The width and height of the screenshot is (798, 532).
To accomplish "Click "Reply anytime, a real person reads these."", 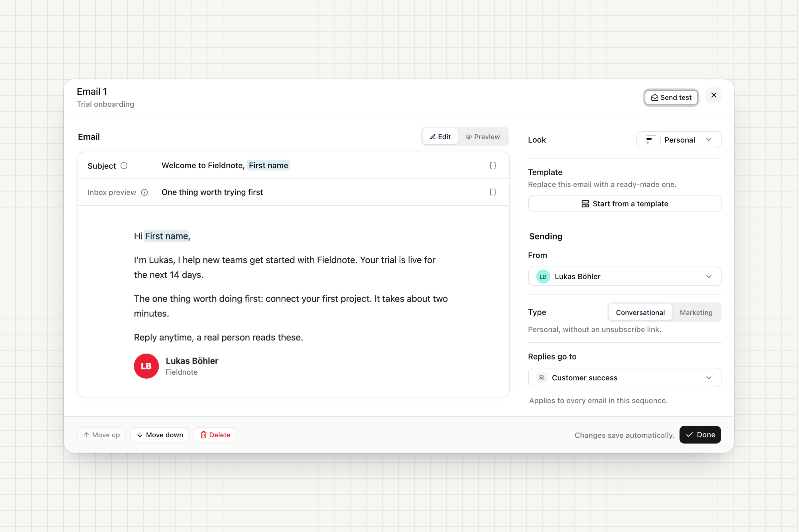I will pos(218,337).
